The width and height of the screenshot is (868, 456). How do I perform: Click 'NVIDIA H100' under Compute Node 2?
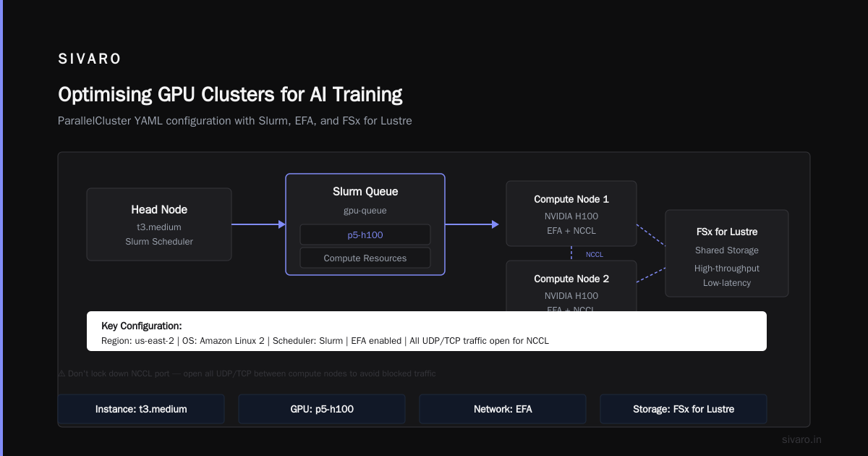pos(571,296)
